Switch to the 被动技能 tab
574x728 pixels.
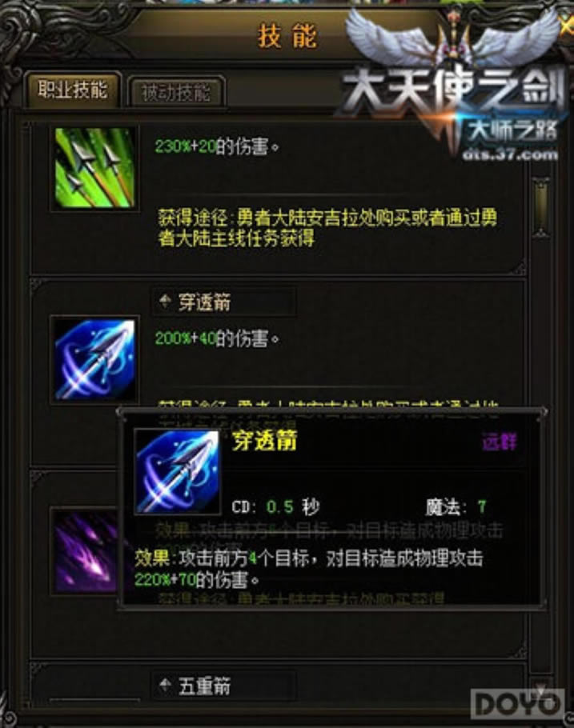[x=176, y=92]
